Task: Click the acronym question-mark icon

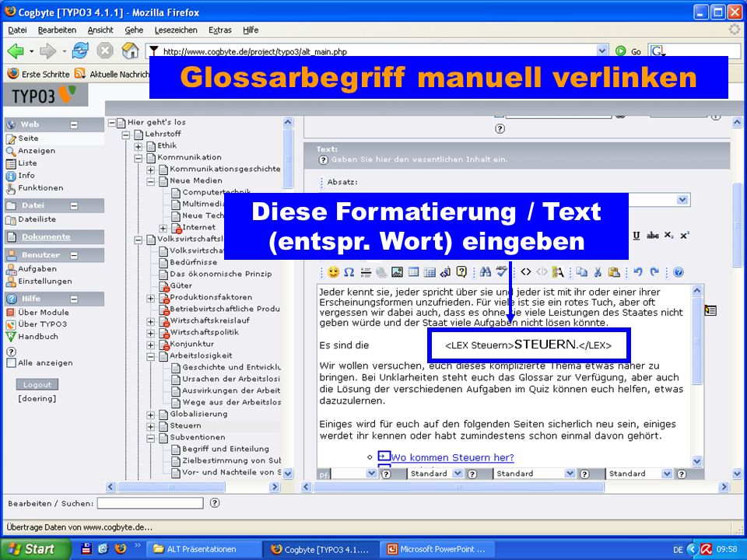Action: pos(461,272)
